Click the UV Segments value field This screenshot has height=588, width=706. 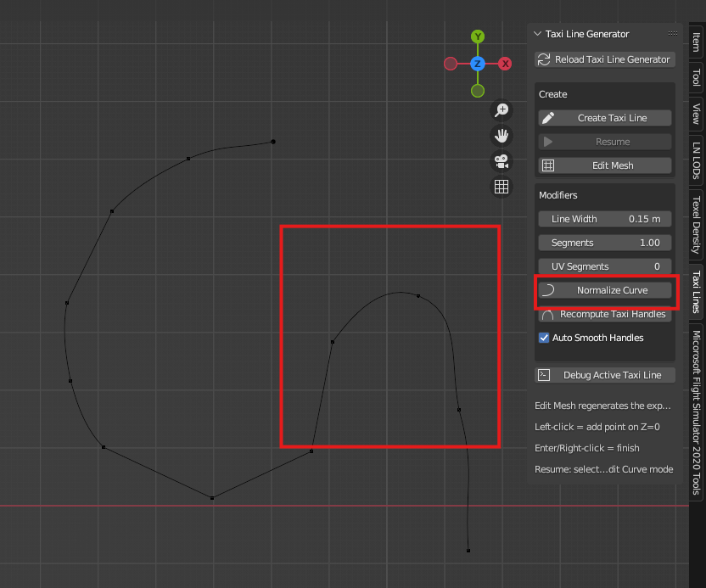click(x=604, y=266)
